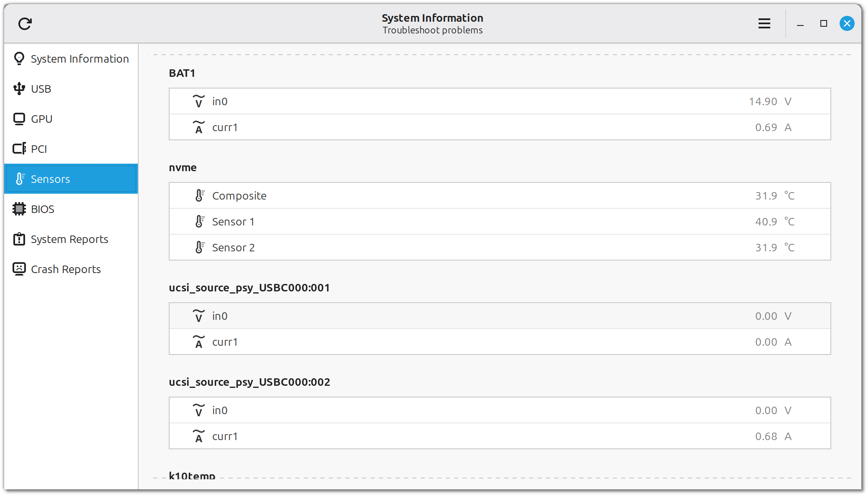
Task: Click the nvme Sensor 1 row
Action: 500,222
